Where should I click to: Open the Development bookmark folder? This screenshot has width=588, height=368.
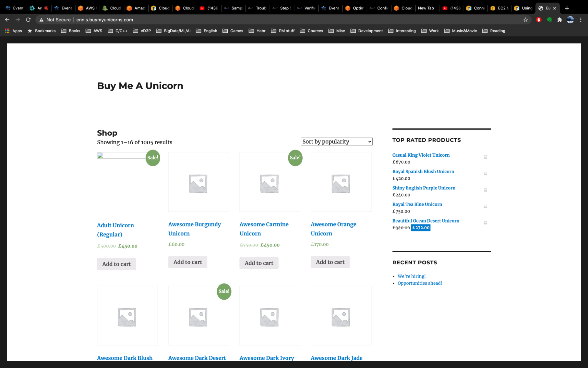point(367,31)
